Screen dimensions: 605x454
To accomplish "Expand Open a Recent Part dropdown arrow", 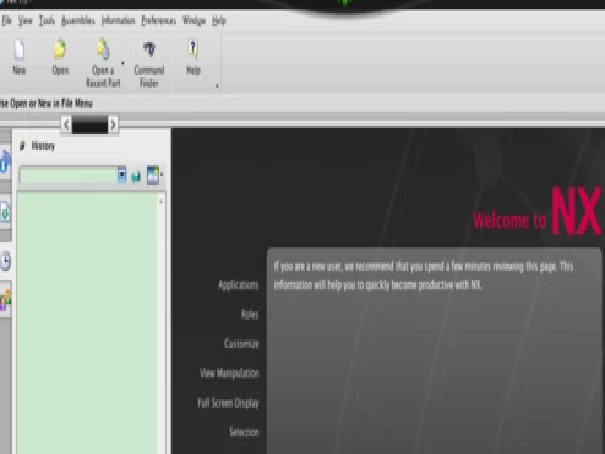I will [123, 63].
